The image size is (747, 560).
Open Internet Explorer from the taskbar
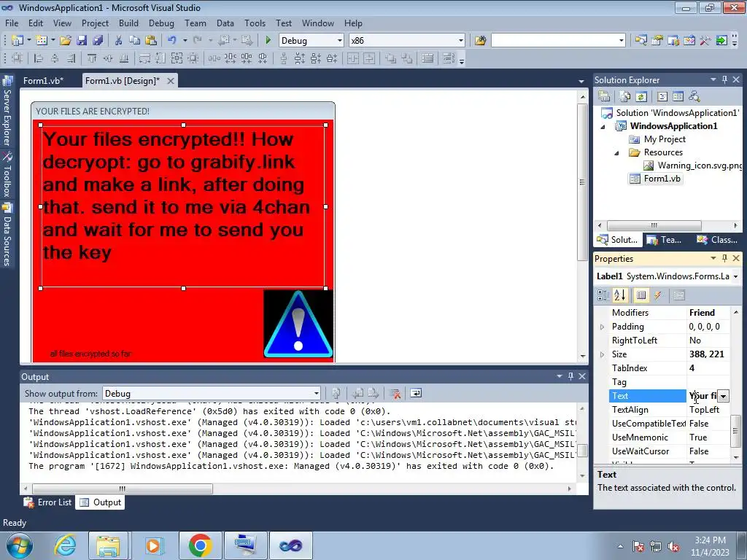click(65, 545)
